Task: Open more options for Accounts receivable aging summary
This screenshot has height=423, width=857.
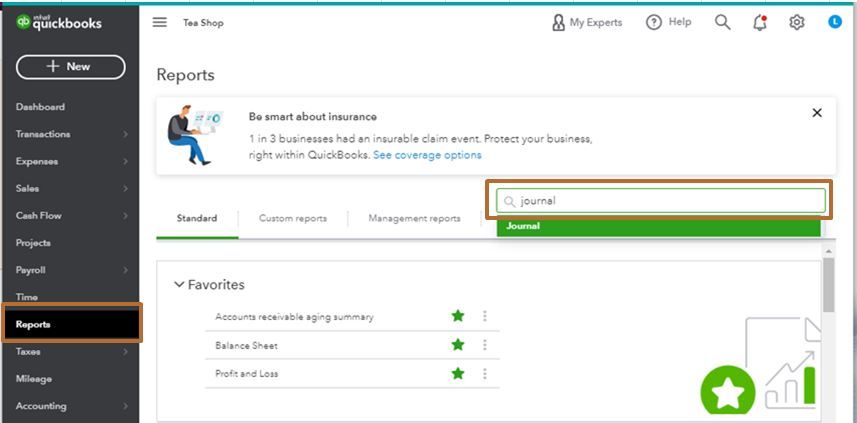Action: coord(484,316)
